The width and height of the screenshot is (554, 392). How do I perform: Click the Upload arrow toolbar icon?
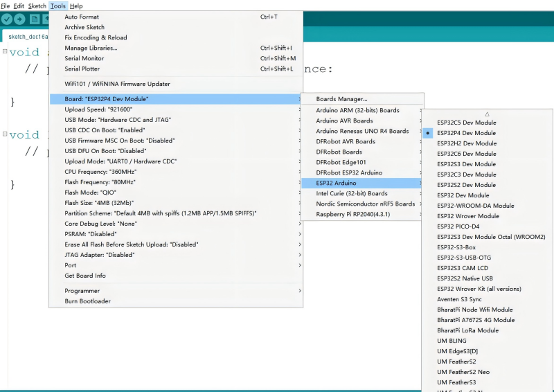(20, 19)
